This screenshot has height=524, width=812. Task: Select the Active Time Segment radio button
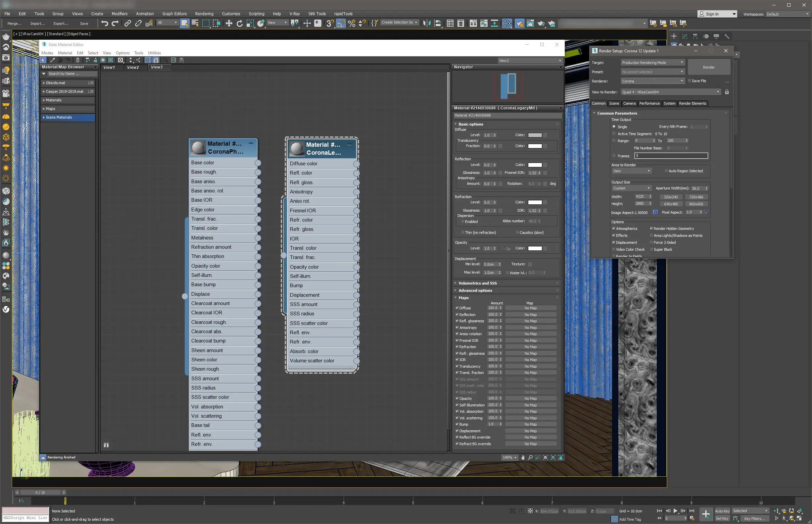[614, 134]
